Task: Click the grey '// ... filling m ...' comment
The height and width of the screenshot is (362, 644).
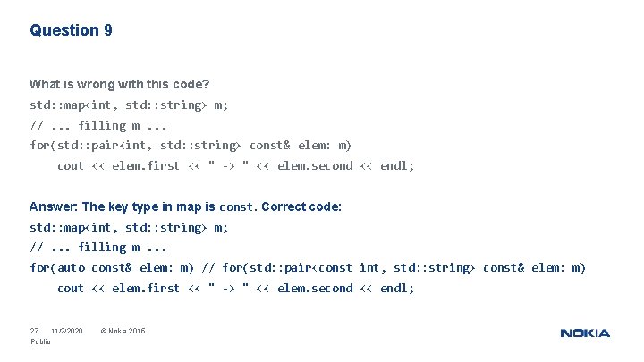Action: pyautogui.click(x=98, y=126)
